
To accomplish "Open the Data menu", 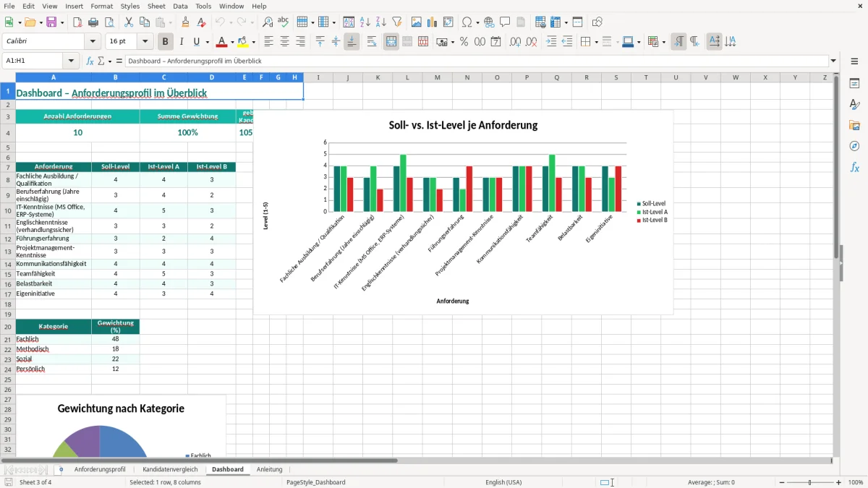I will click(180, 6).
